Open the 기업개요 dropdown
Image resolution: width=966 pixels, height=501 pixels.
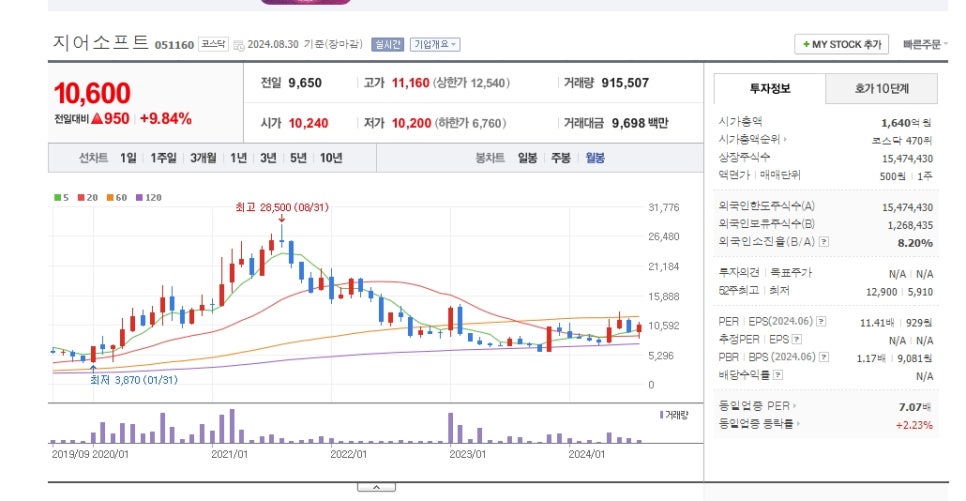[435, 44]
